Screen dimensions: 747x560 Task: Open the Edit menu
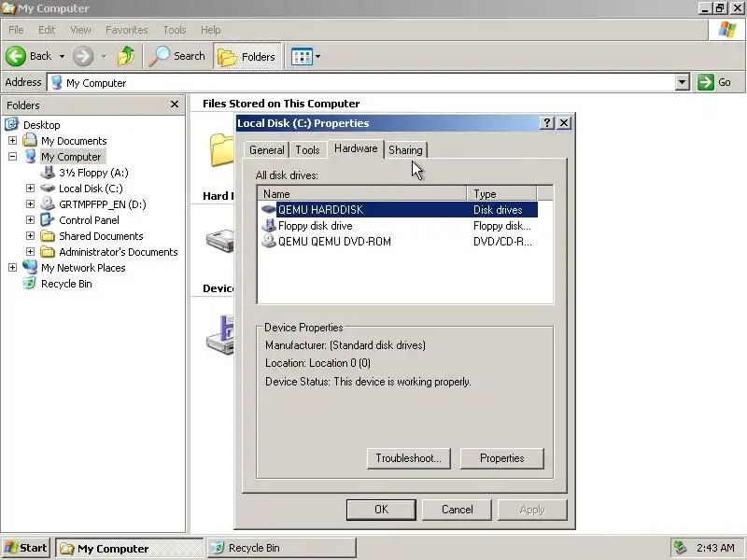pos(47,30)
